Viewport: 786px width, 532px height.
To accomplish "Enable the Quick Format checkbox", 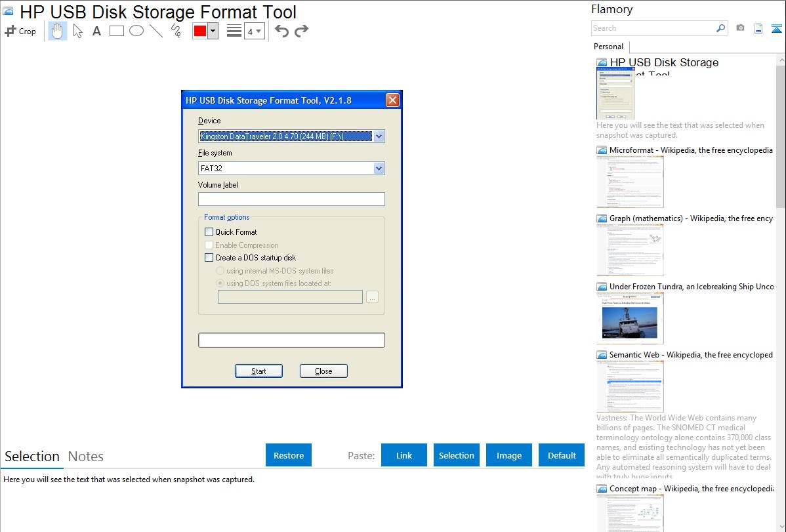I will 209,232.
